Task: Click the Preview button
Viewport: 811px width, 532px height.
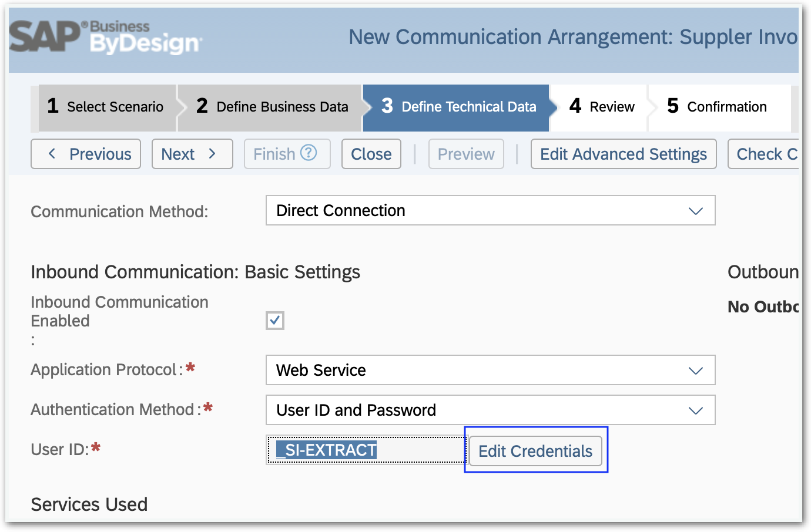Action: (465, 154)
